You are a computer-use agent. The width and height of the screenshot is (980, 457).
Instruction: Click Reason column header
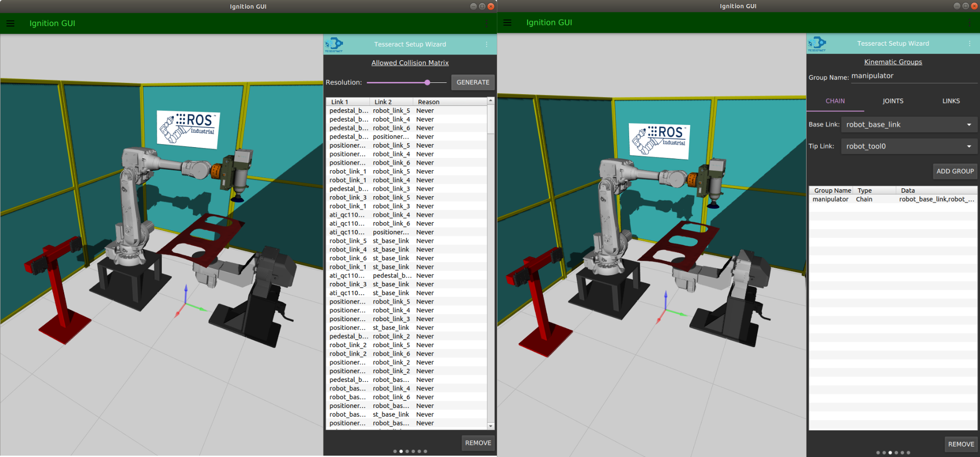pyautogui.click(x=450, y=102)
